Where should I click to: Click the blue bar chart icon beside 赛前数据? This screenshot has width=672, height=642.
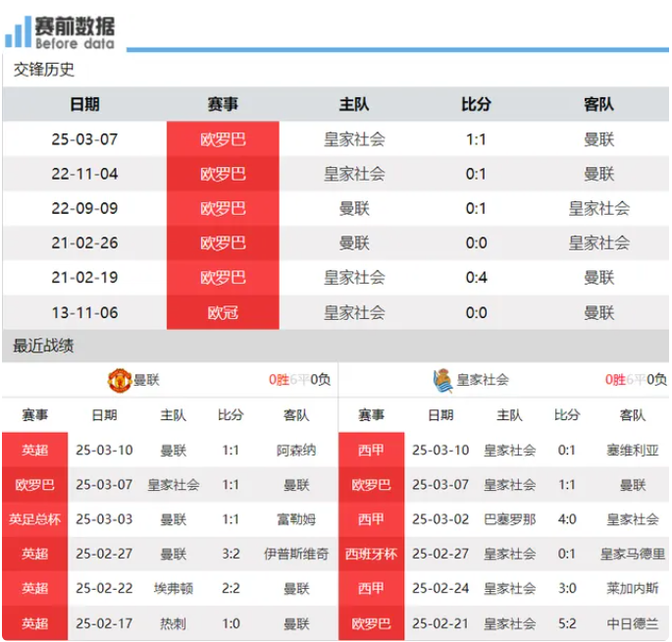tap(18, 31)
